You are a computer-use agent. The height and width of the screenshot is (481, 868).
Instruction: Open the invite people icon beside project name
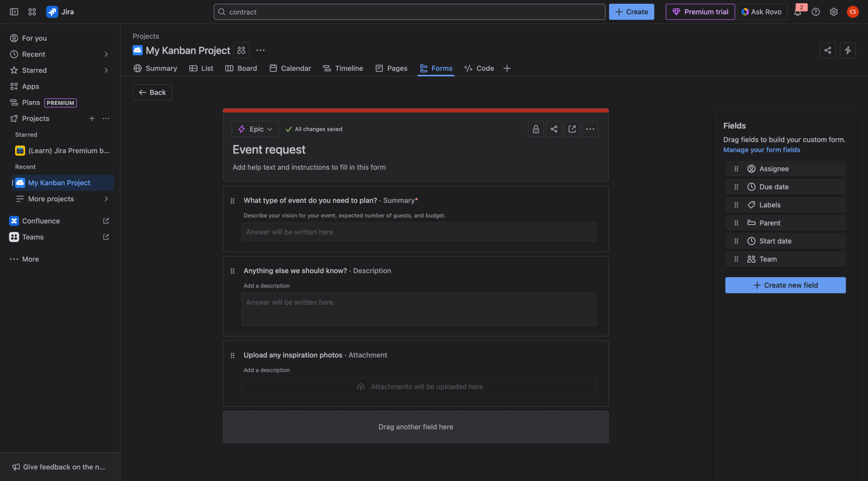pos(241,50)
